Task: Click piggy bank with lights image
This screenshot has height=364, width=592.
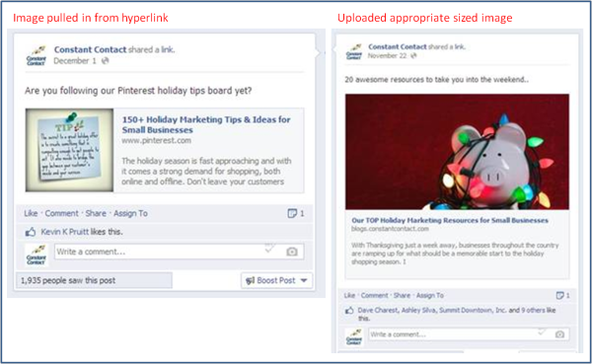Action: coord(457,151)
